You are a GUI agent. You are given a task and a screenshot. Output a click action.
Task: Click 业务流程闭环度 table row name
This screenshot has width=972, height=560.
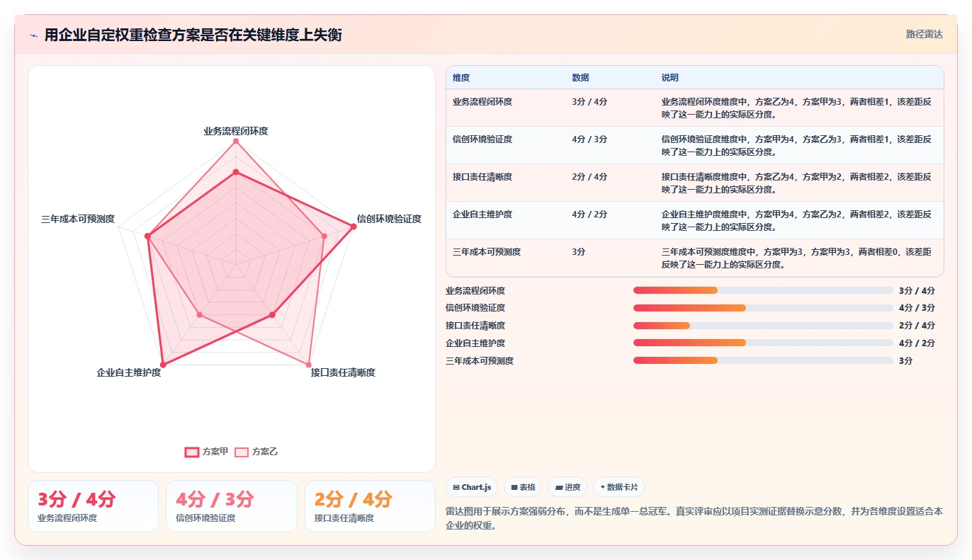pyautogui.click(x=482, y=102)
